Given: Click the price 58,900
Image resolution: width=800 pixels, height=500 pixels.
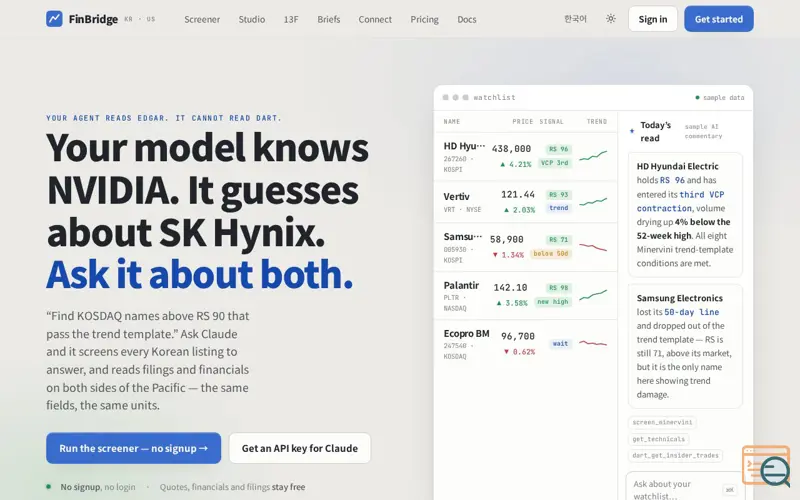Looking at the screenshot, I should click(507, 239).
